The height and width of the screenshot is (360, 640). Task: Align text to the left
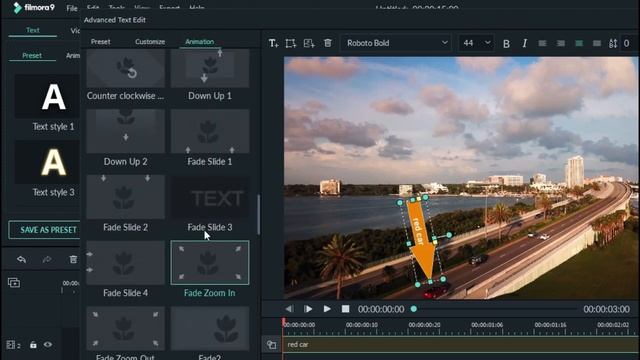(x=542, y=43)
